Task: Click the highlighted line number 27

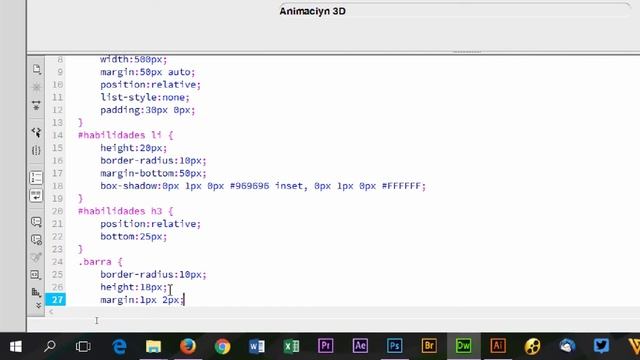Action: point(56,300)
